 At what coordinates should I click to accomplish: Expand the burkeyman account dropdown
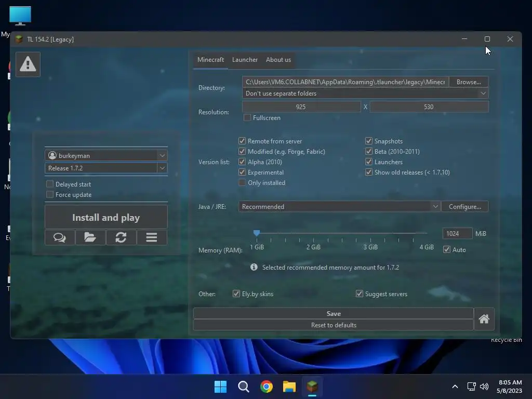pyautogui.click(x=162, y=155)
